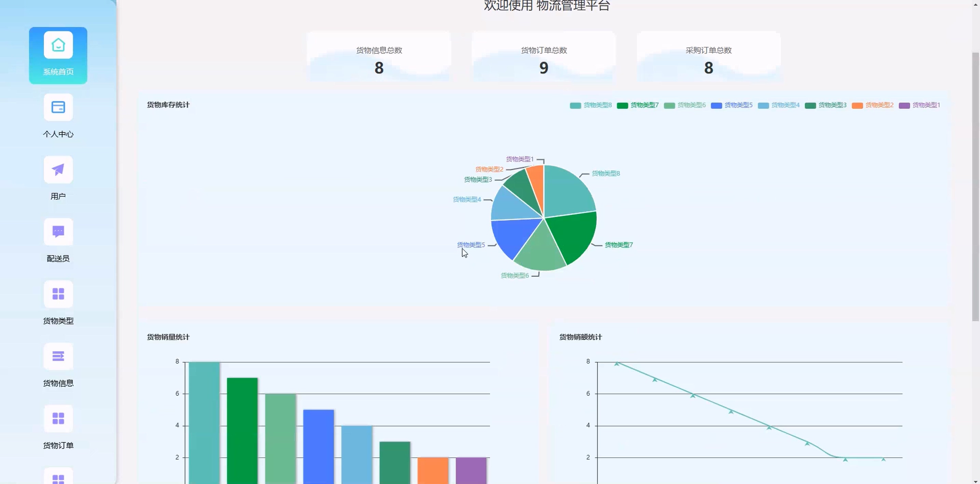Toggle 货物类型1 legend entry
Image resolution: width=980 pixels, height=484 pixels.
919,105
